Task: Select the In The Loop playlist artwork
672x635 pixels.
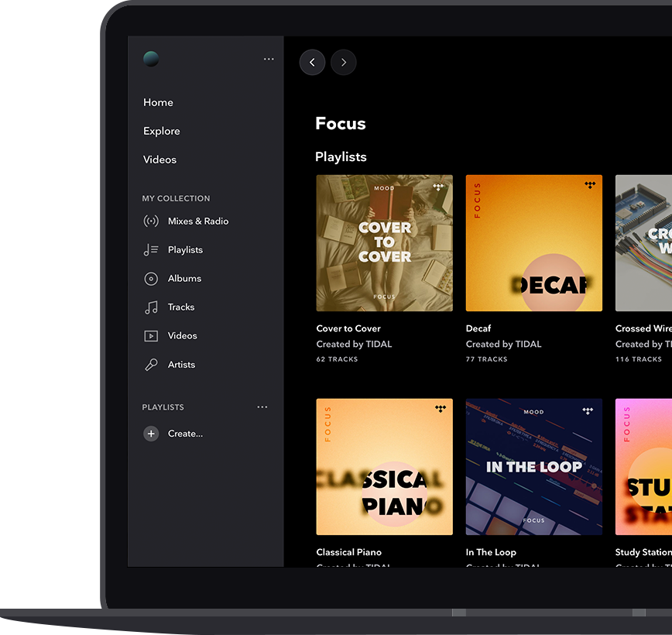Action: pos(533,466)
